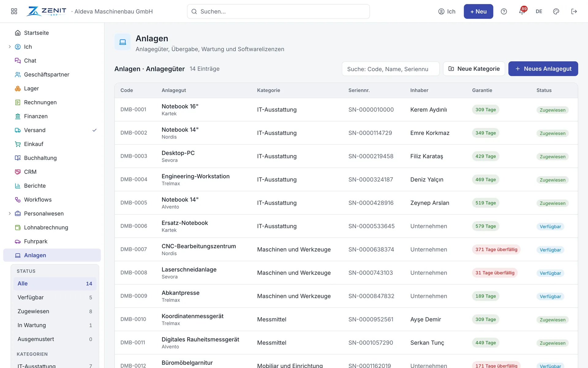Click the Finanzen bank icon
588x368 pixels.
point(18,116)
